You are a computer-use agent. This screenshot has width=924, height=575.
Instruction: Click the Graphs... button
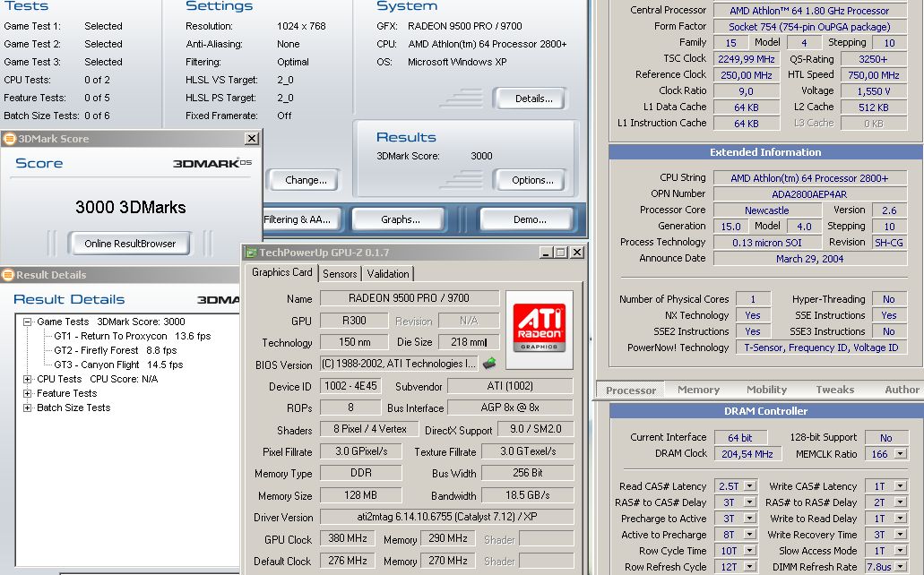click(400, 219)
